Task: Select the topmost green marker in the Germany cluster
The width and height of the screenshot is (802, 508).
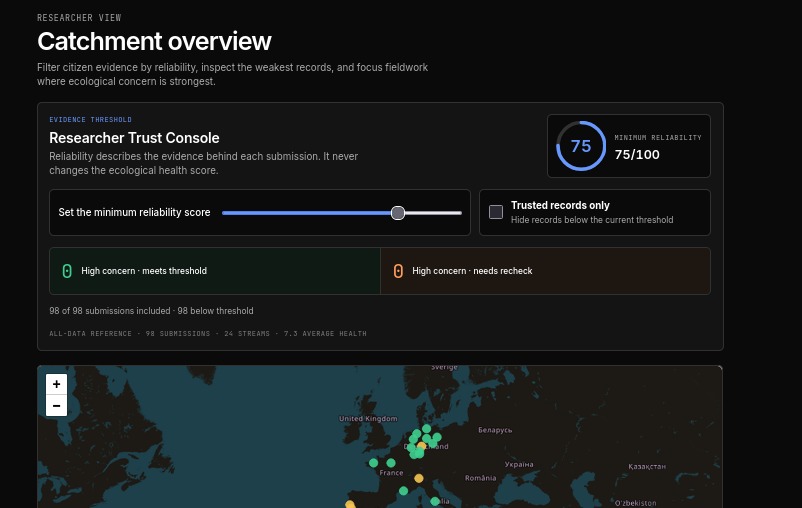Action: (427, 429)
